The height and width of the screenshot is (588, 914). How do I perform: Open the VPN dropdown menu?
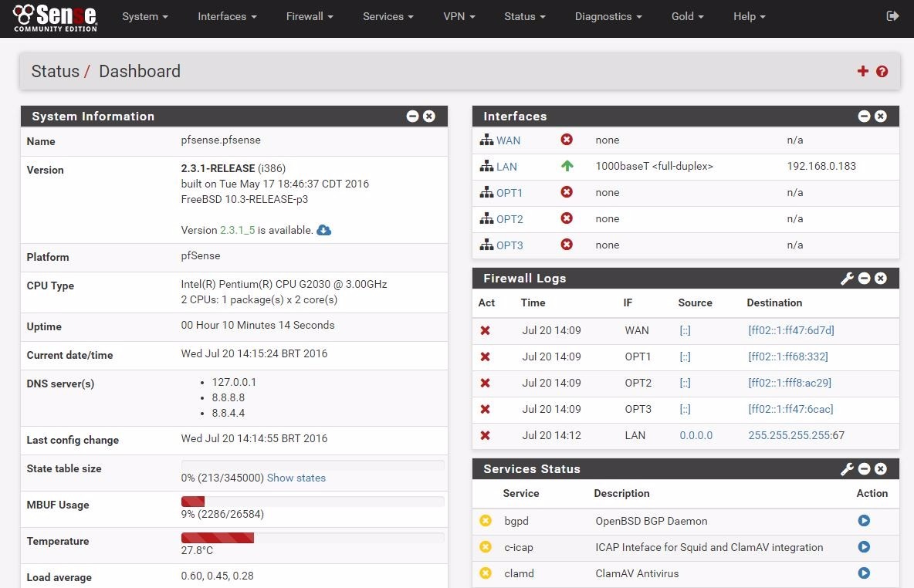tap(459, 16)
